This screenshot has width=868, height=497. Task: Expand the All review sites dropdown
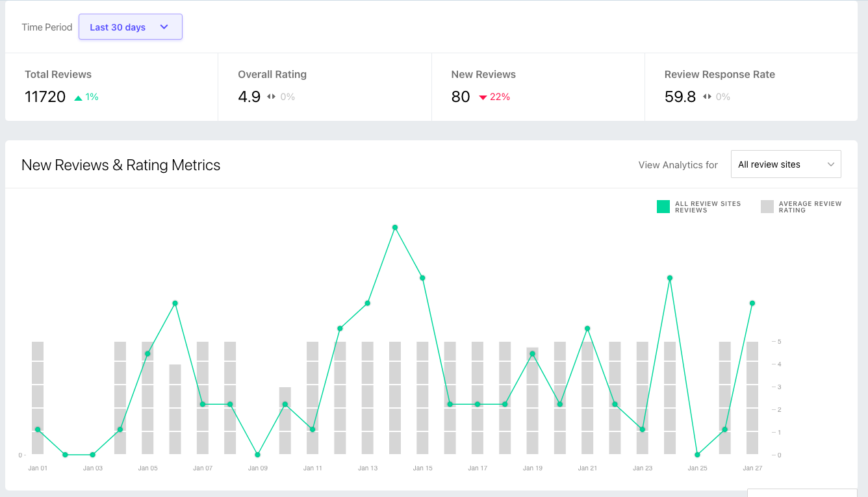(785, 164)
